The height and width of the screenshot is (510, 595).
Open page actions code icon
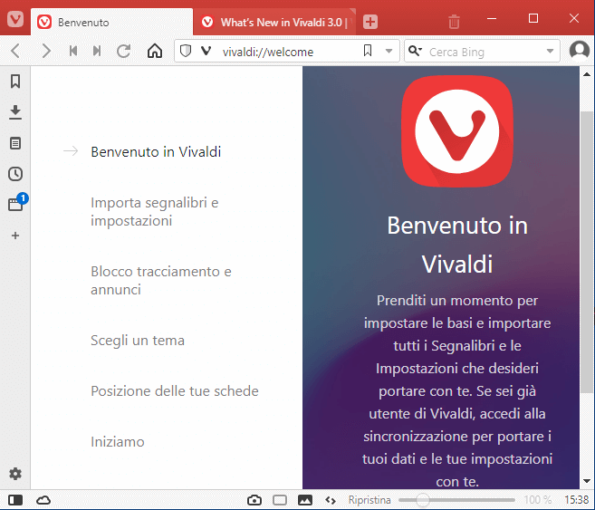(331, 501)
